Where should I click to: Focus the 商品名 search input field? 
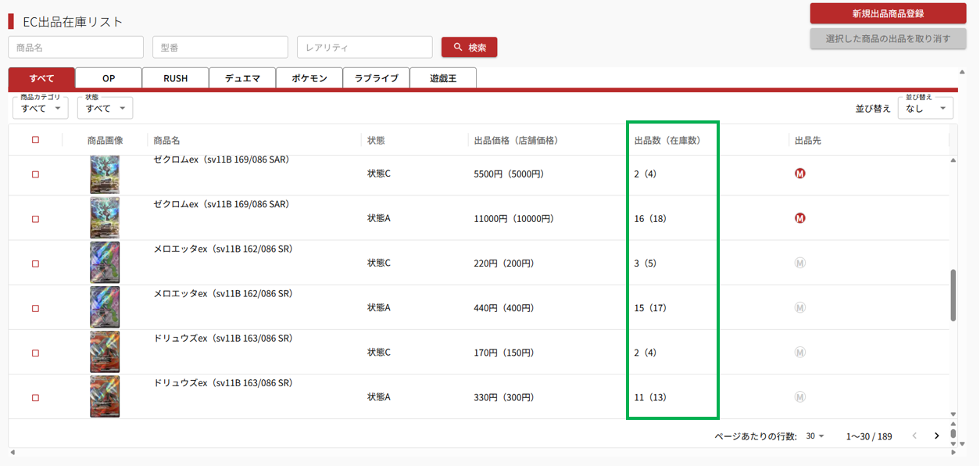[x=76, y=47]
